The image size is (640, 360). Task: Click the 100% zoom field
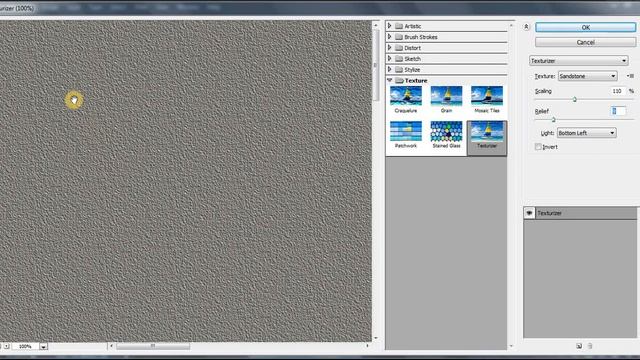pyautogui.click(x=25, y=346)
